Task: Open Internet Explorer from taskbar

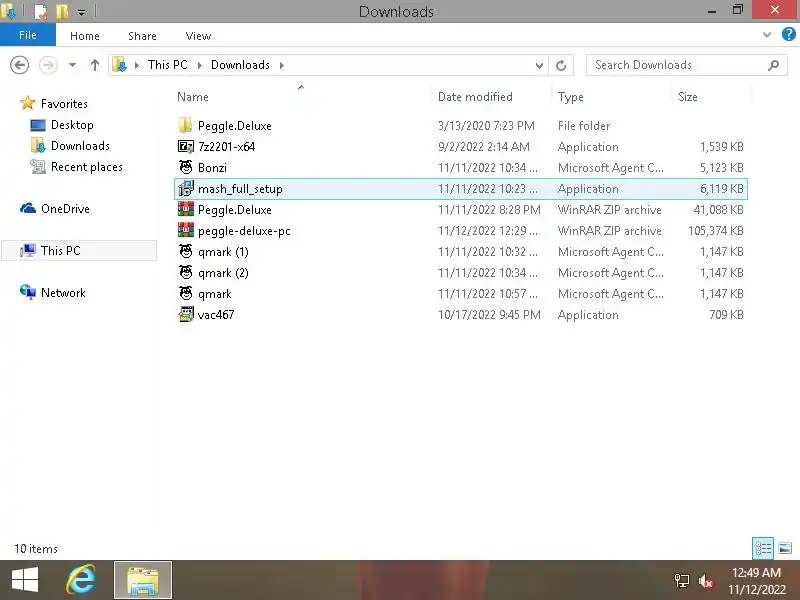Action: click(81, 580)
